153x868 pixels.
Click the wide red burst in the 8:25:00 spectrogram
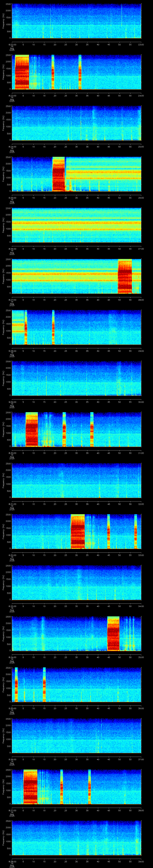(59, 174)
